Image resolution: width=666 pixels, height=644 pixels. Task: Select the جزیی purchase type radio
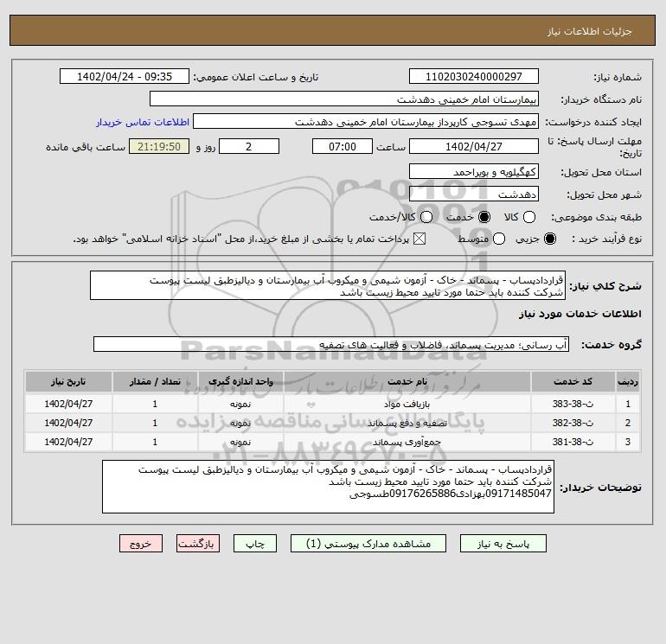click(550, 239)
